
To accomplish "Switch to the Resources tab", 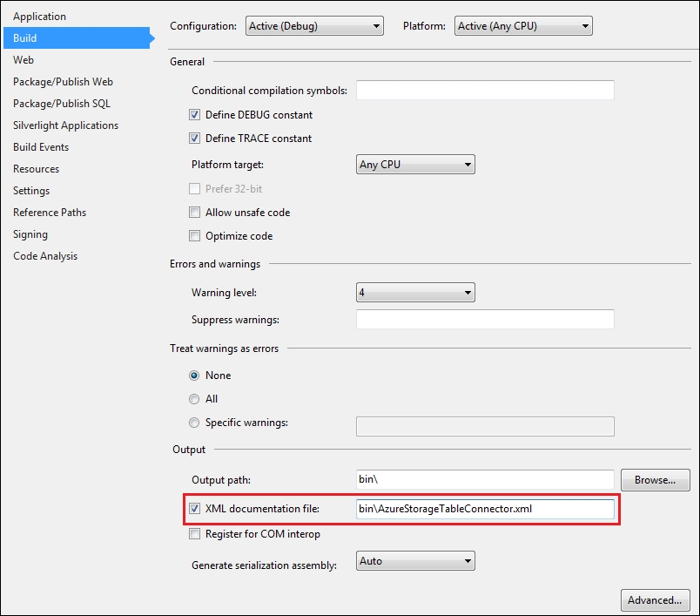I will pyautogui.click(x=37, y=169).
